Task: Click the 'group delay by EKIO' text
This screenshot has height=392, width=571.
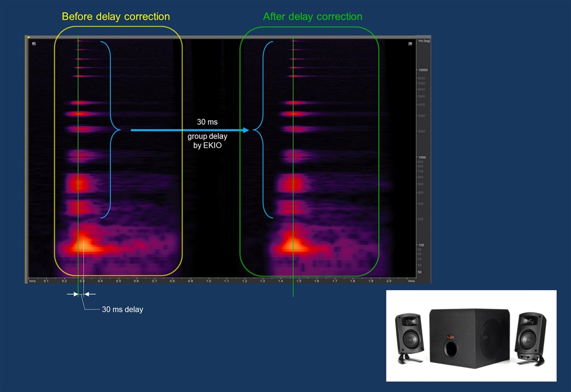Action: [207, 141]
